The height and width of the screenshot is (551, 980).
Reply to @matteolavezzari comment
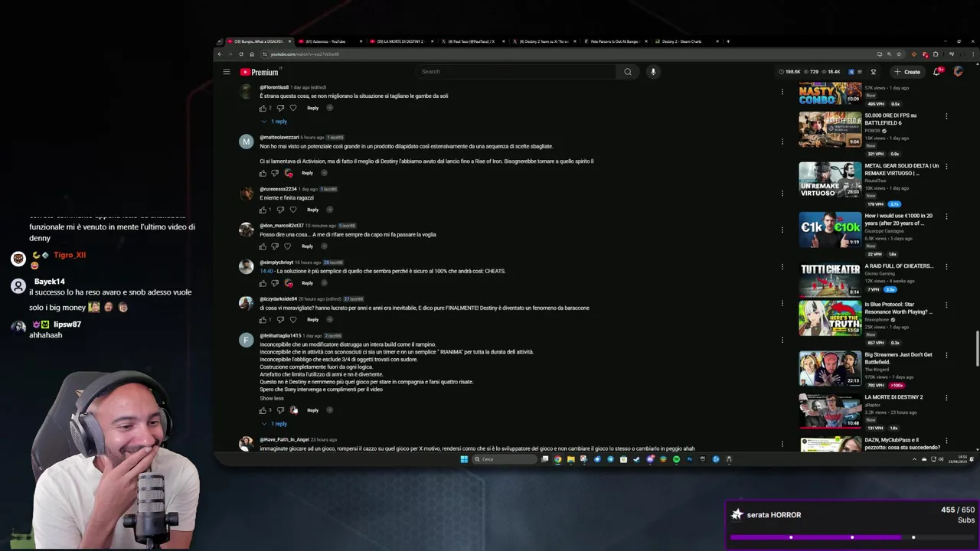[x=307, y=173]
